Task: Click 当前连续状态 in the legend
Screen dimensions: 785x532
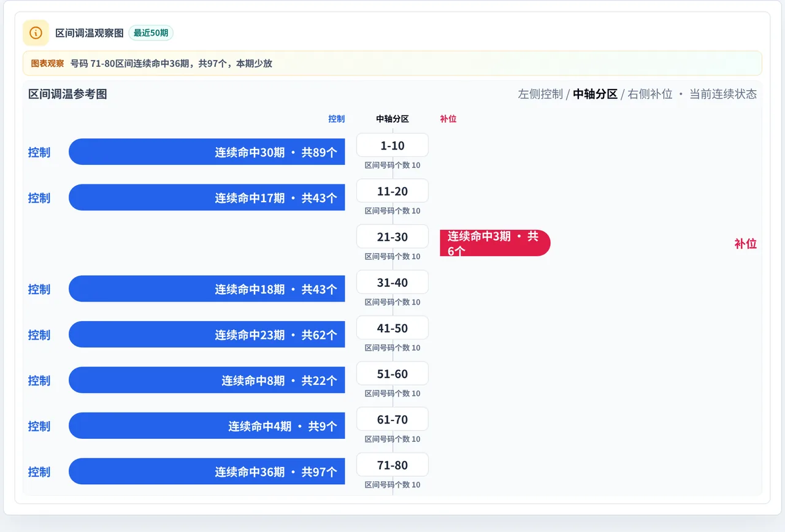Action: 723,94
